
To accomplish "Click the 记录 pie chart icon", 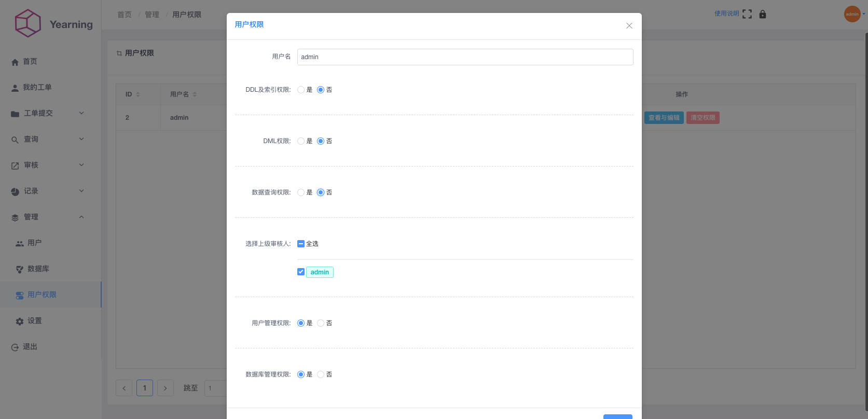I will 15,192.
